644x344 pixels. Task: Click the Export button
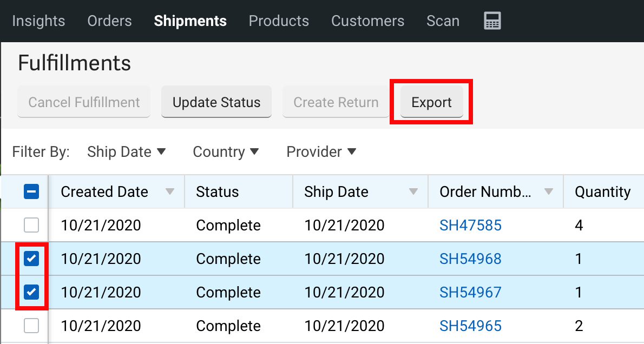tap(431, 102)
